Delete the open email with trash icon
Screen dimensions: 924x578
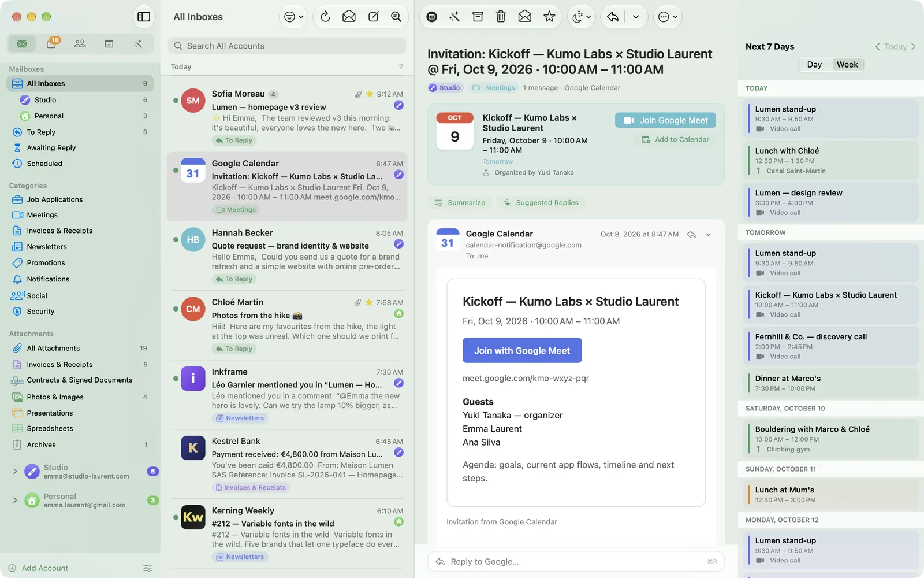(501, 17)
